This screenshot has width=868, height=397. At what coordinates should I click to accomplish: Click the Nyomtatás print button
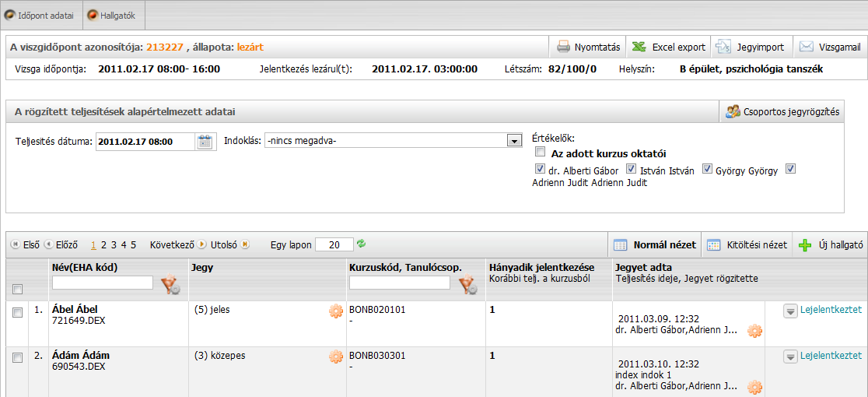click(588, 47)
